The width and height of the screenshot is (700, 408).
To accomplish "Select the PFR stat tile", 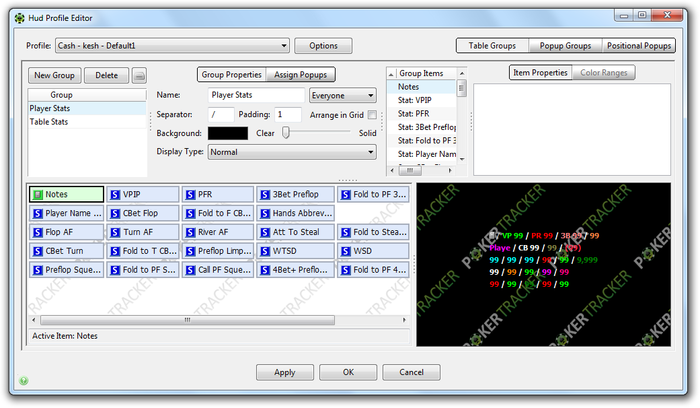I will tap(218, 194).
